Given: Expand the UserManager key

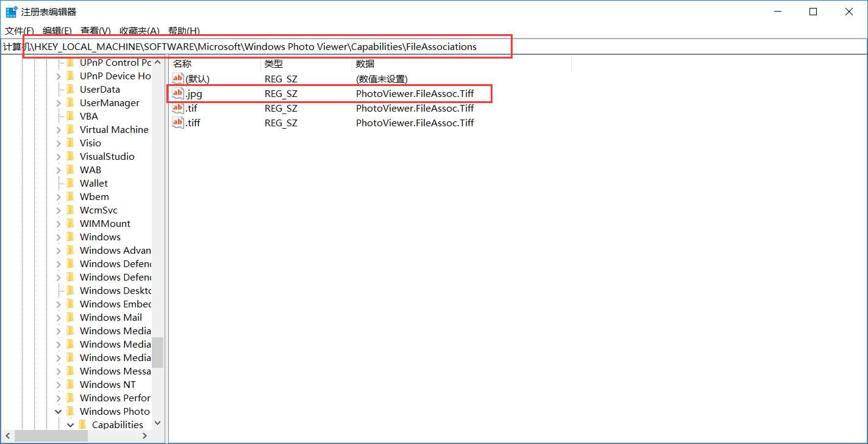Looking at the screenshot, I should (59, 103).
